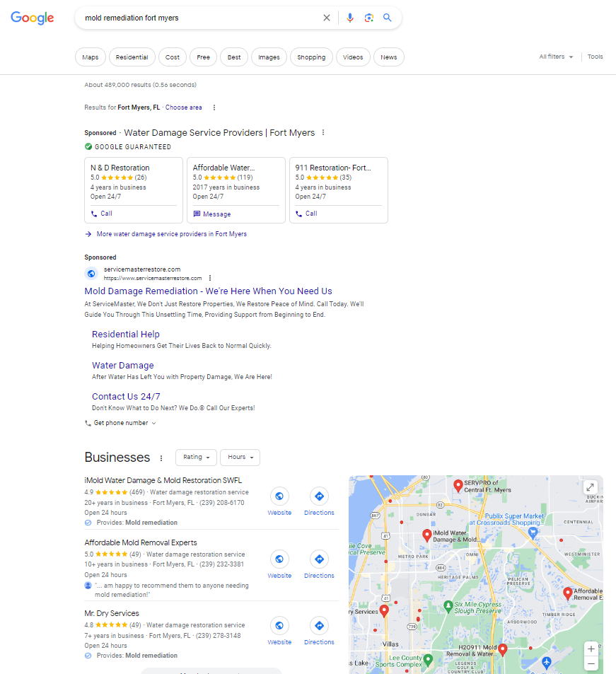616x674 pixels.
Task: Open Mold Damage Remediation ad headline
Action: tap(208, 291)
